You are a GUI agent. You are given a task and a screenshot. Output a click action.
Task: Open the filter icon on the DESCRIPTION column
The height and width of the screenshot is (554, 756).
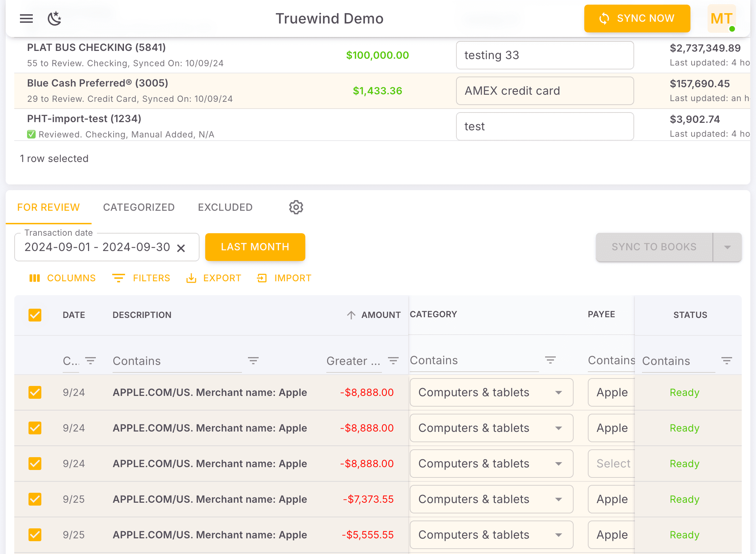point(253,361)
